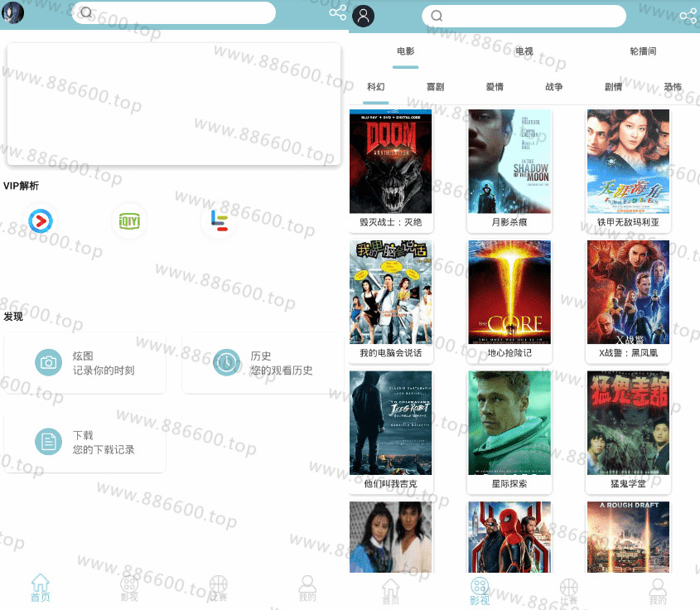Go to 比赛 in left bottom bar
The width and height of the screenshot is (700, 610).
coord(219,588)
